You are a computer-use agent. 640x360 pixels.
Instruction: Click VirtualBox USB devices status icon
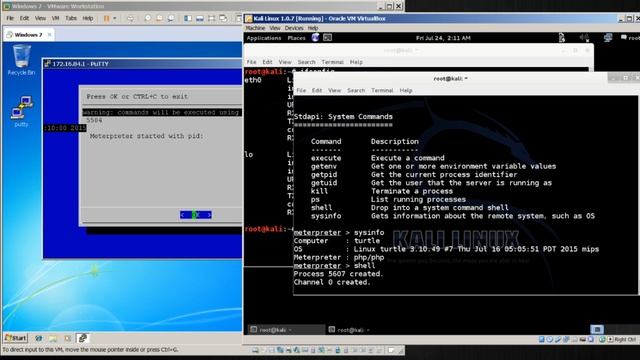tap(558, 339)
